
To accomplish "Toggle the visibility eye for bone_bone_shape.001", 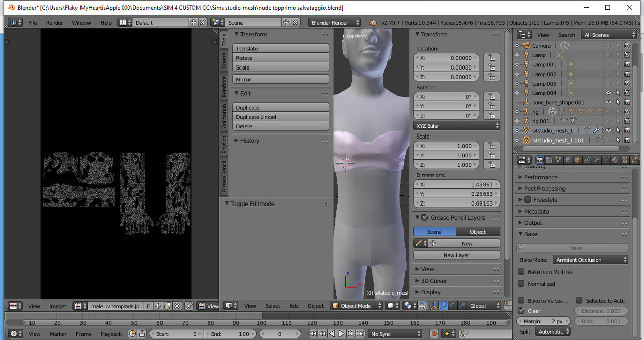I will tap(608, 102).
